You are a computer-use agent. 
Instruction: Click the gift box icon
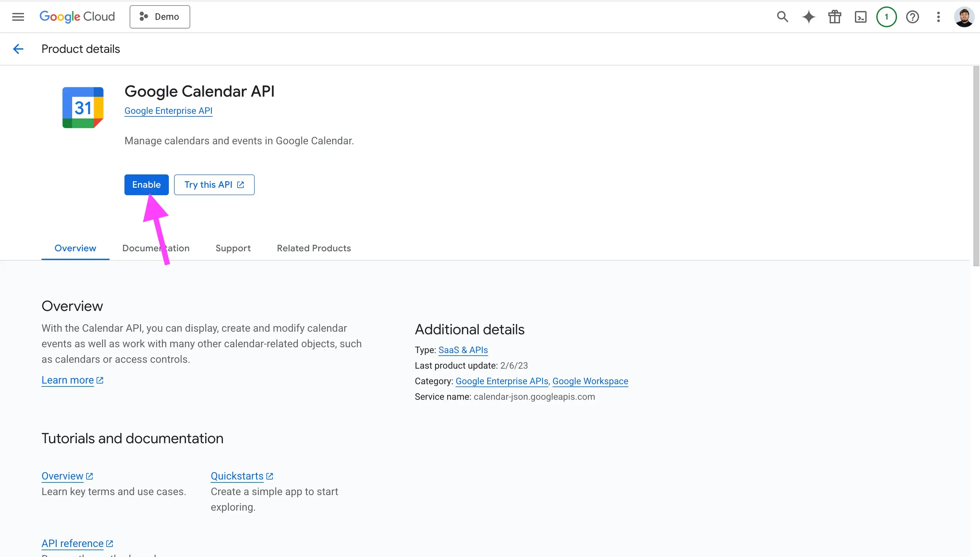834,17
